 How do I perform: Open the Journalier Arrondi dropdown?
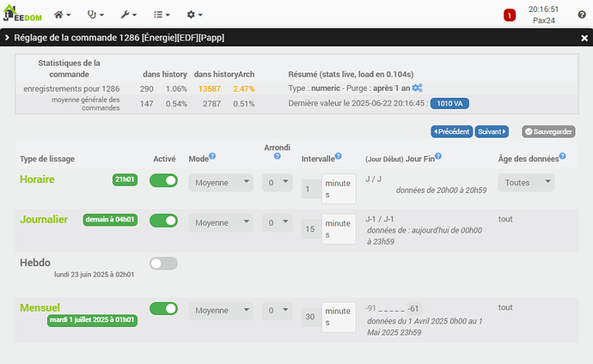coord(276,223)
